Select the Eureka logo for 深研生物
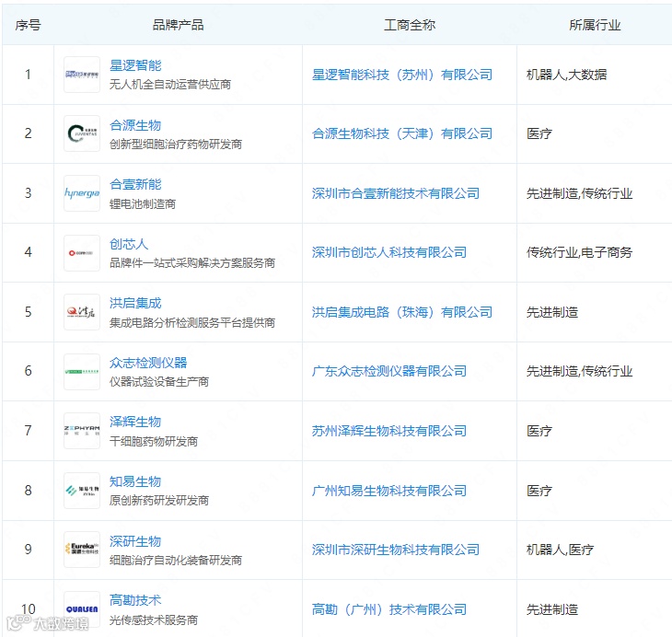This screenshot has width=672, height=637. click(x=82, y=550)
